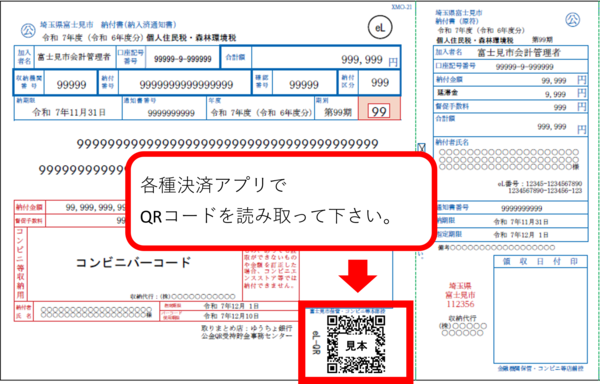Select the XMO-21 form code

[x=401, y=7]
